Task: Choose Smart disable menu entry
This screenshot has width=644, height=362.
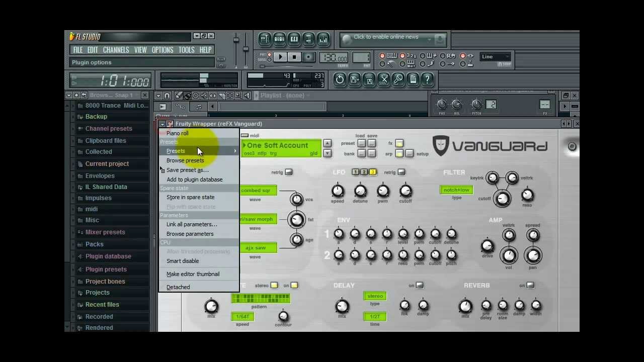Action: point(199,261)
